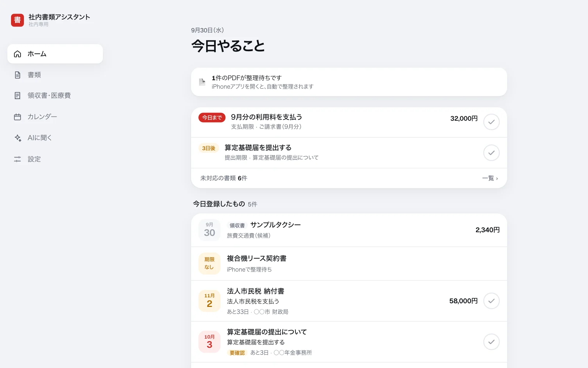Open the 算定基礎届を提出する task title
This screenshot has width=588, height=368.
coord(258,148)
